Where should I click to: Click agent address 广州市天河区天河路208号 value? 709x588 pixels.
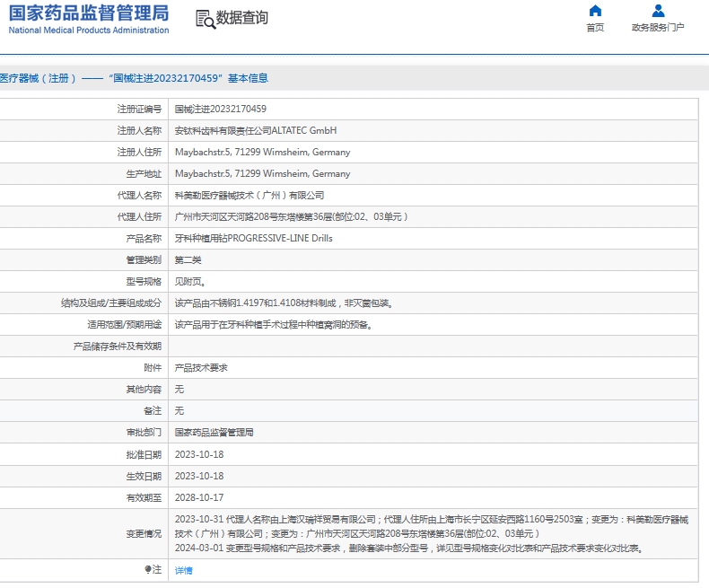(x=291, y=217)
